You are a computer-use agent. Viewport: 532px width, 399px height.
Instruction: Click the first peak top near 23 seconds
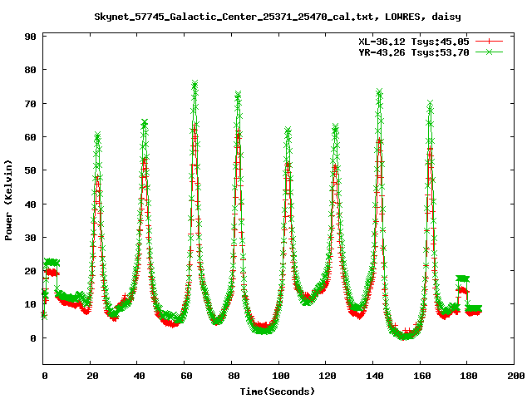pos(97,135)
